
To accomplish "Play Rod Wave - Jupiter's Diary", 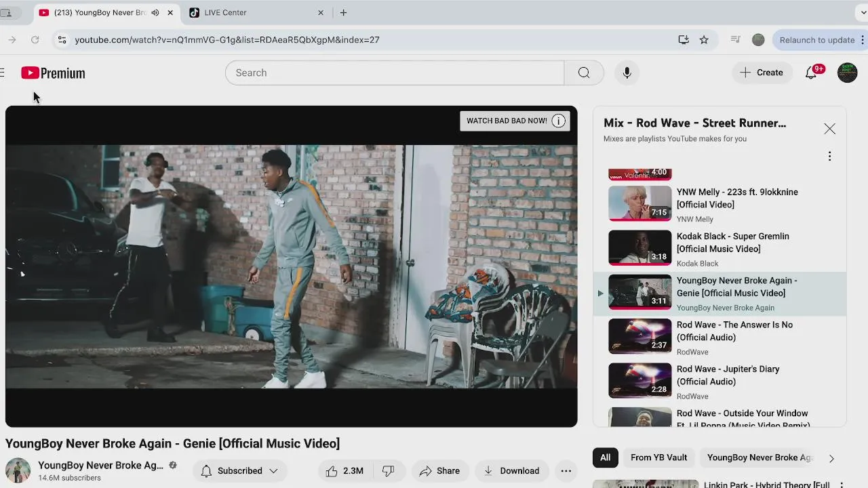I will tap(719, 381).
